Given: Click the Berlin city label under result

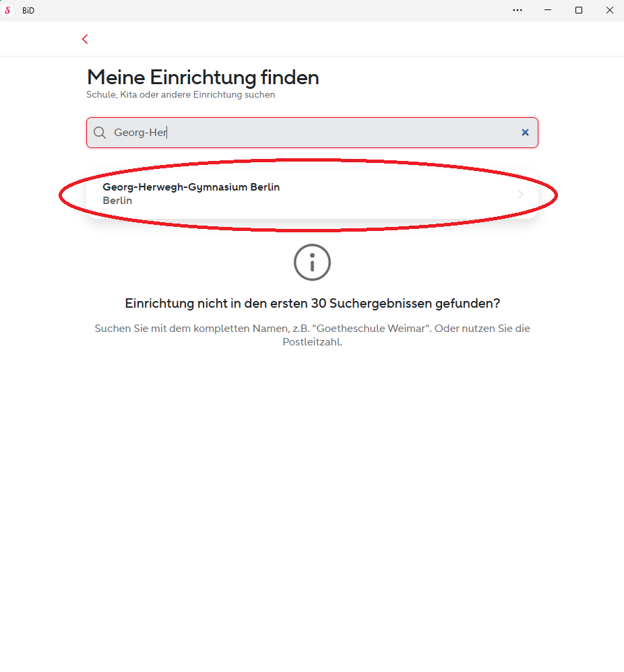Looking at the screenshot, I should (x=117, y=201).
